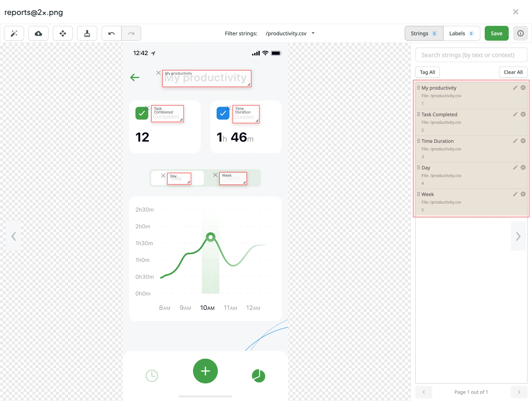Click the undo arrow button
The width and height of the screenshot is (532, 401).
[x=111, y=33]
